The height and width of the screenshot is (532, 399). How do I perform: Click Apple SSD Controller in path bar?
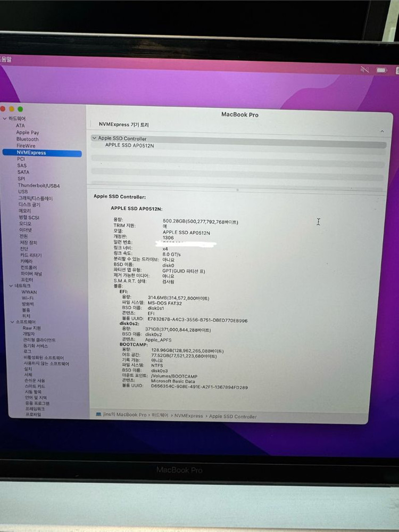pyautogui.click(x=233, y=416)
